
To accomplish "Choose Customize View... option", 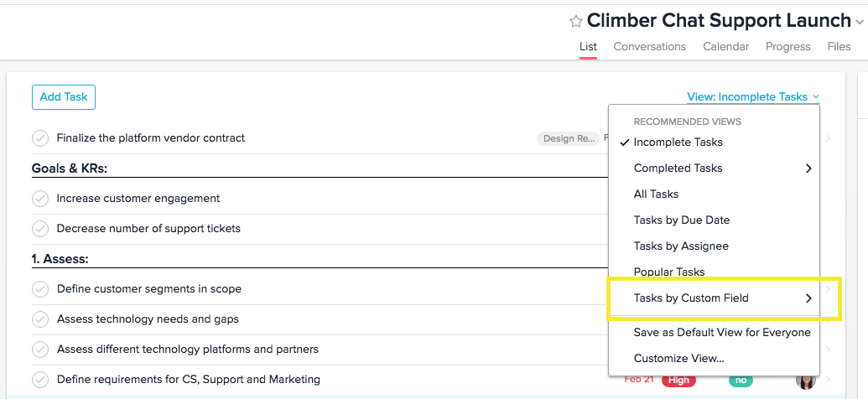I will click(678, 359).
